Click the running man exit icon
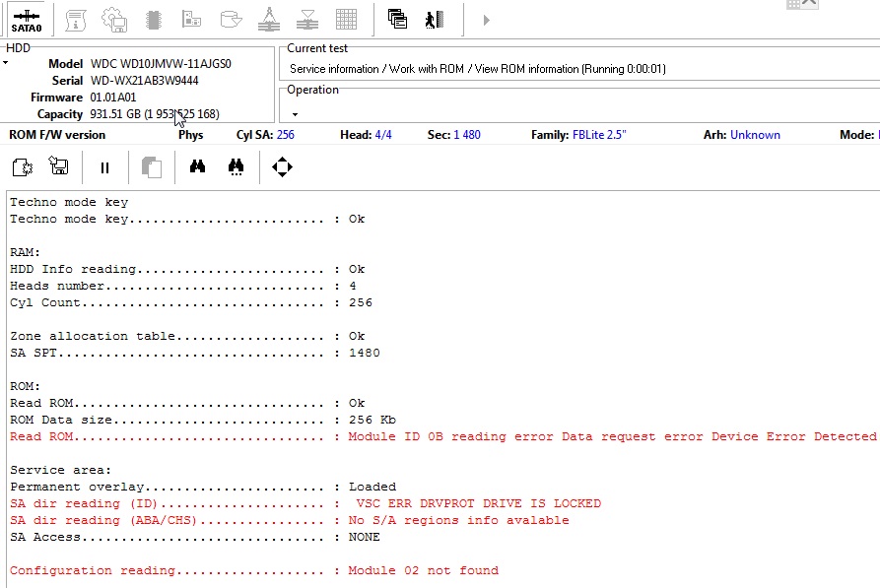880x588 pixels. [435, 20]
